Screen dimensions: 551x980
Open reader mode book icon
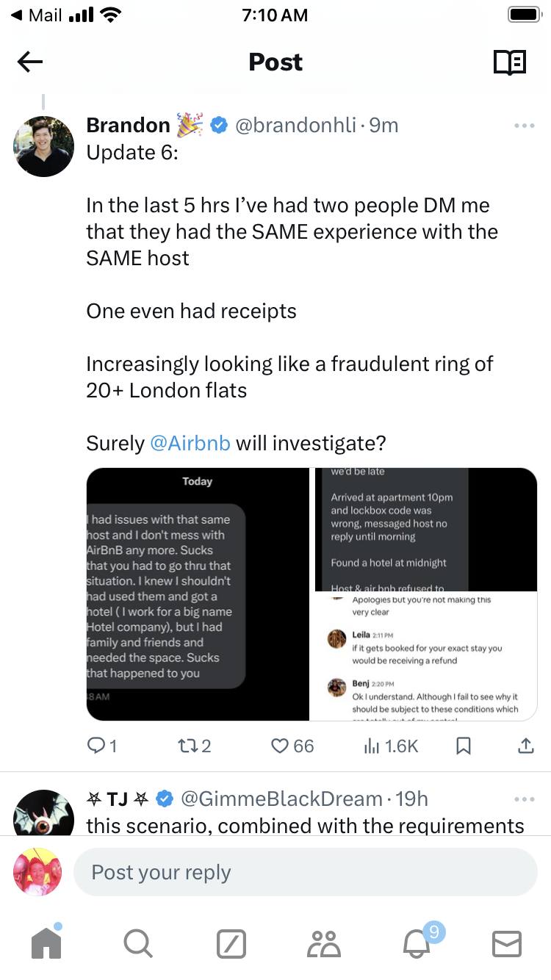pos(509,62)
